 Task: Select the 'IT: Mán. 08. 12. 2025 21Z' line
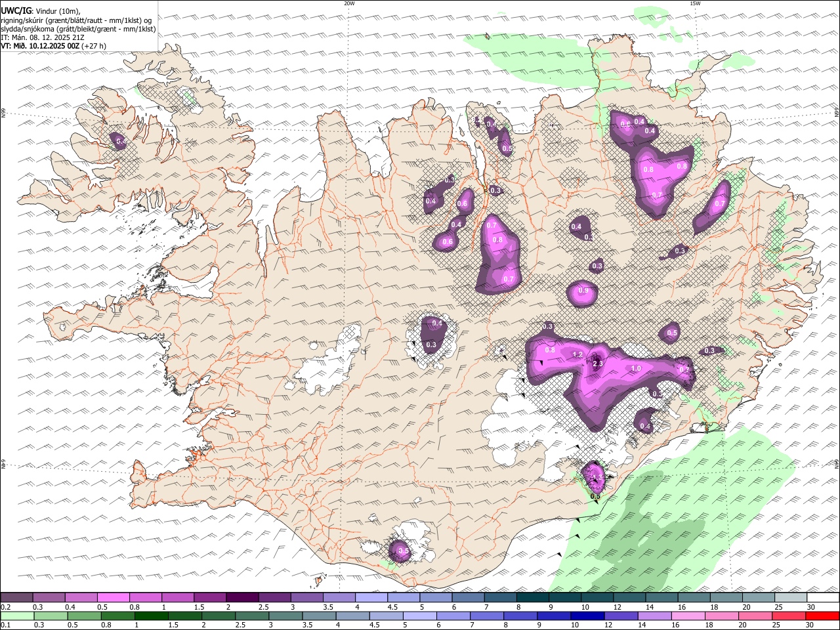43,37
